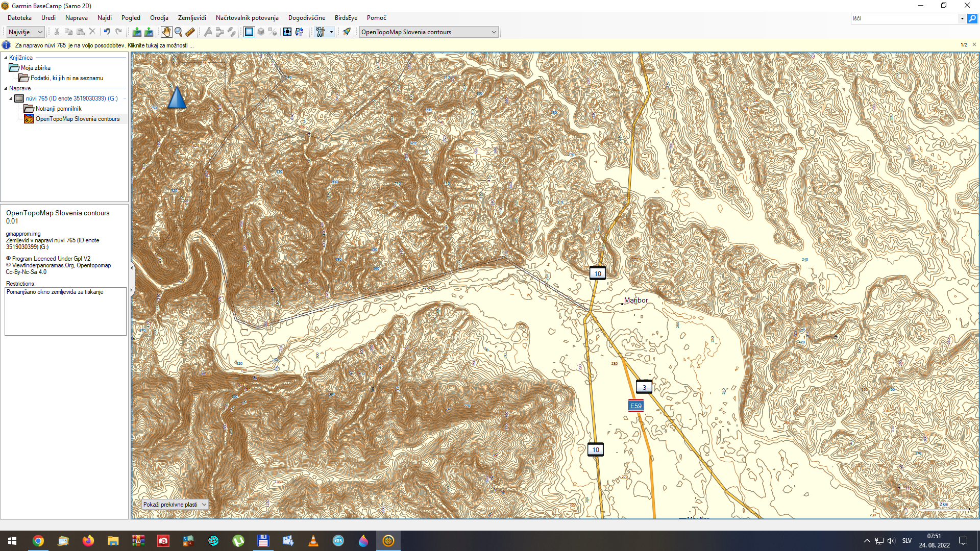Open the Uredi menu
Viewport: 980px width, 551px height.
pyautogui.click(x=48, y=18)
